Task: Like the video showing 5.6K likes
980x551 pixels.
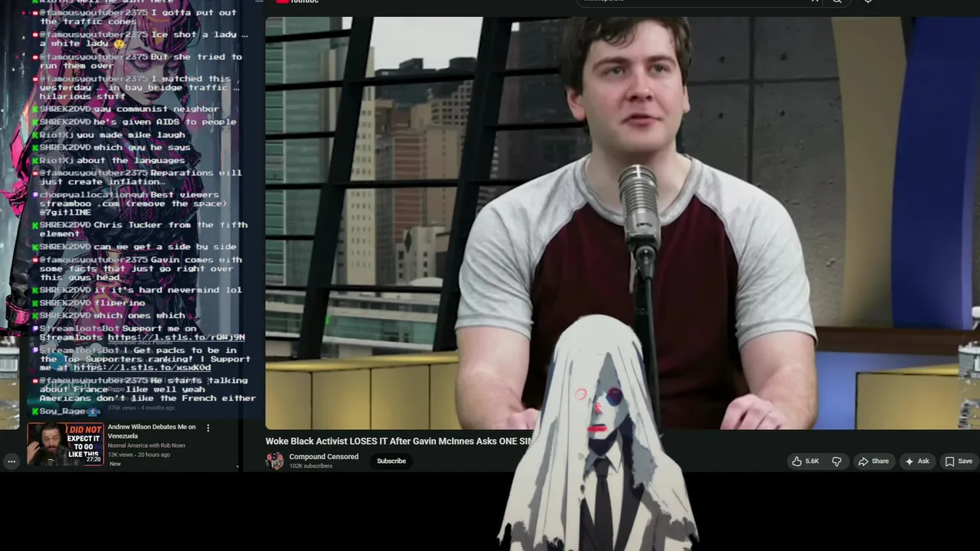Action: coord(805,461)
